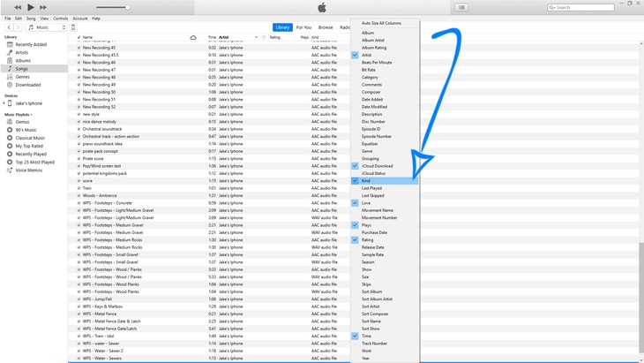Select Jake's iPhone device

pos(29,103)
